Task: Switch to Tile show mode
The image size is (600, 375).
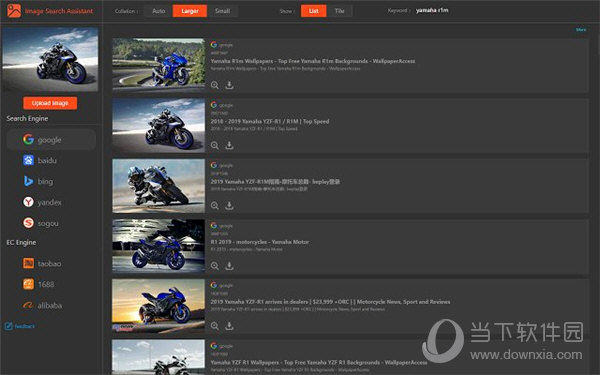Action: (339, 11)
